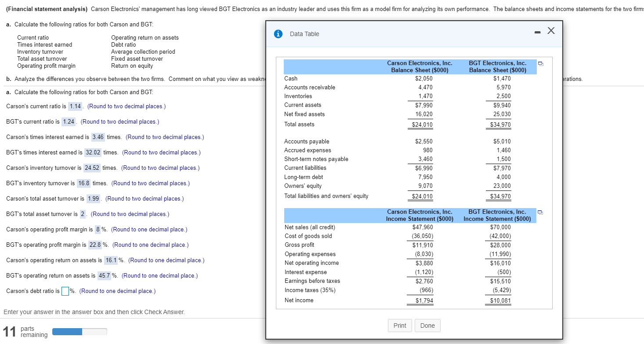Select BGT's current ratio answer field showing 1.24
The height and width of the screenshot is (344, 644).
(69, 121)
